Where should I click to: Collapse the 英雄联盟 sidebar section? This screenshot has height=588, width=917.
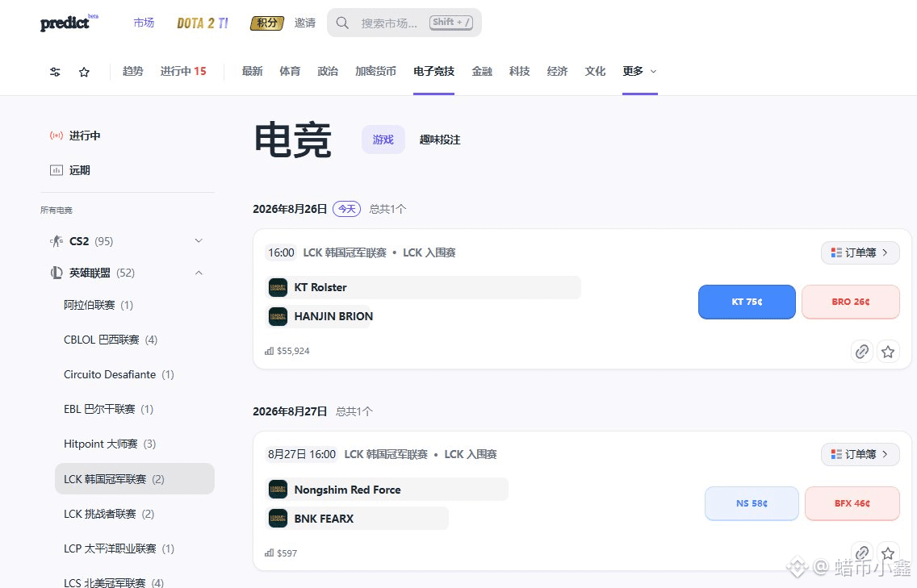[199, 273]
